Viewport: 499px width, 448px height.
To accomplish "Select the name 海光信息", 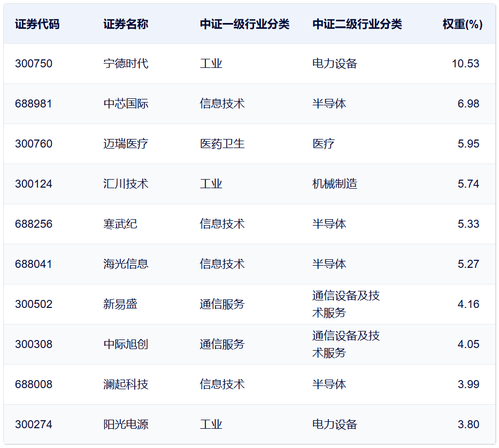I will 126,264.
